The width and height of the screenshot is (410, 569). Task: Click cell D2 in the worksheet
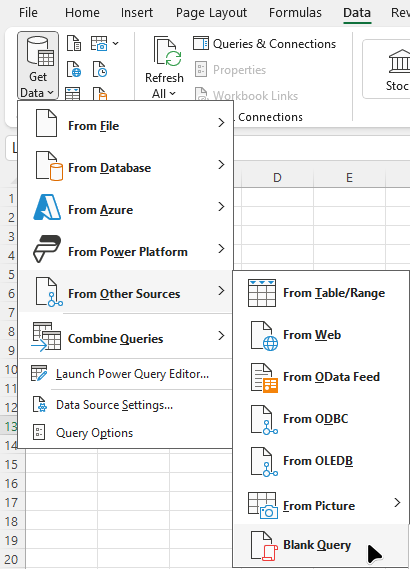(x=277, y=217)
